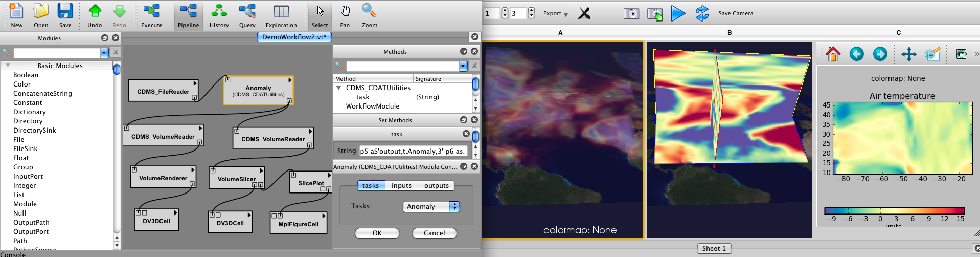
Task: Switch to the outputs tab
Action: tap(436, 185)
